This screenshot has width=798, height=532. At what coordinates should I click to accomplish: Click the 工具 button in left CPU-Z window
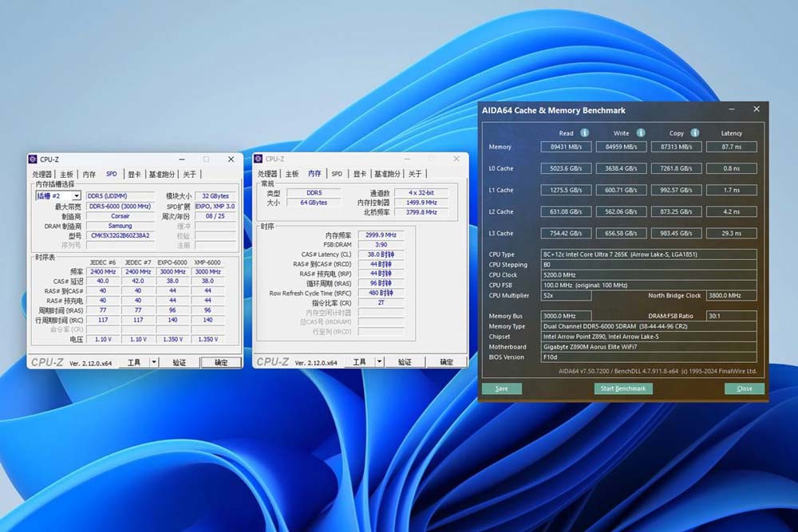point(134,362)
